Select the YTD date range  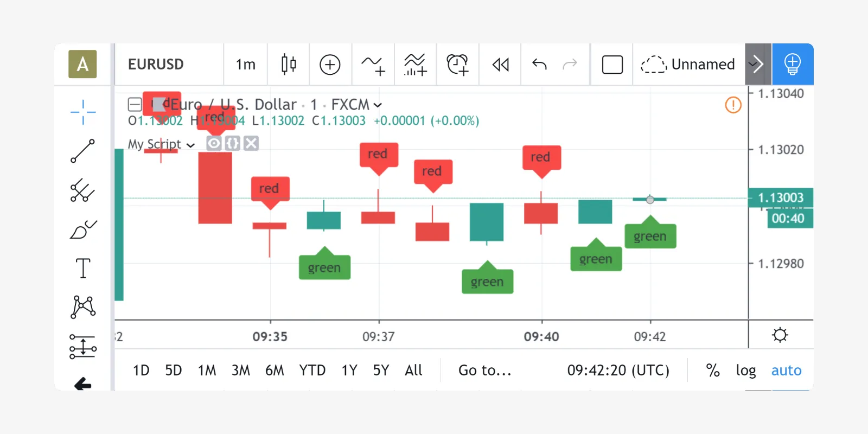click(312, 371)
